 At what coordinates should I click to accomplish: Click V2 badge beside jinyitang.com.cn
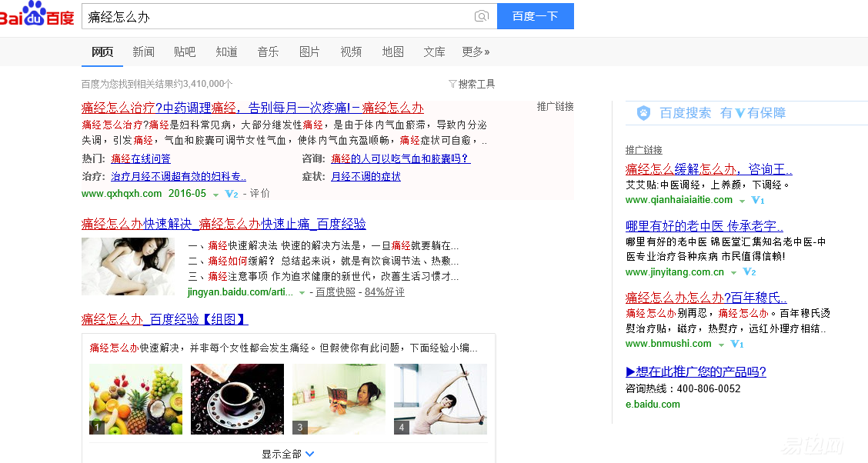point(749,272)
